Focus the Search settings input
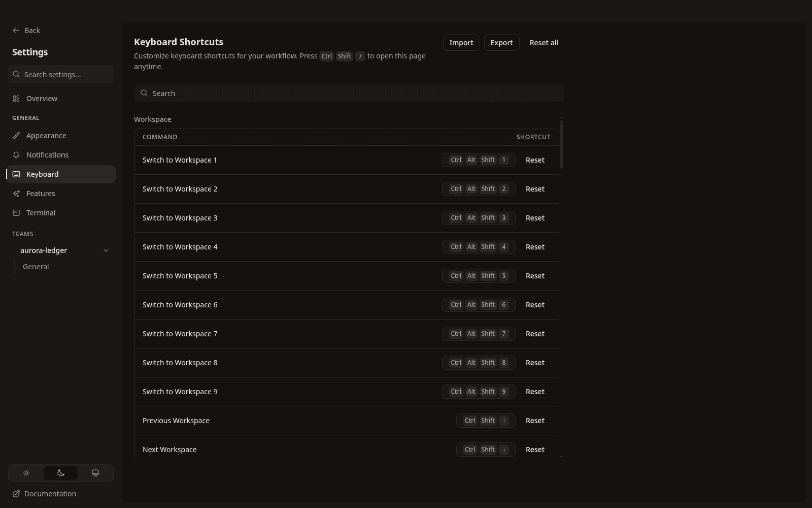This screenshot has height=508, width=812. click(61, 74)
